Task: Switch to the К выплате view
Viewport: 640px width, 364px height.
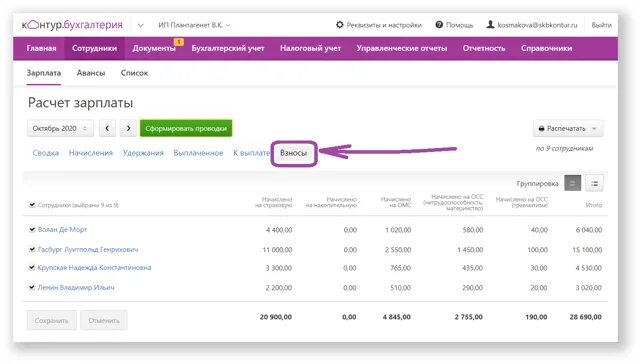Action: (x=251, y=153)
